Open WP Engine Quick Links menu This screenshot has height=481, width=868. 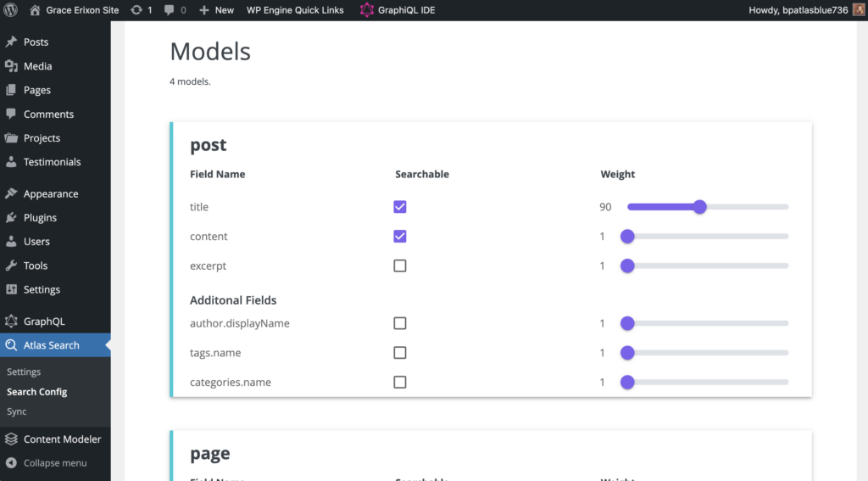294,10
